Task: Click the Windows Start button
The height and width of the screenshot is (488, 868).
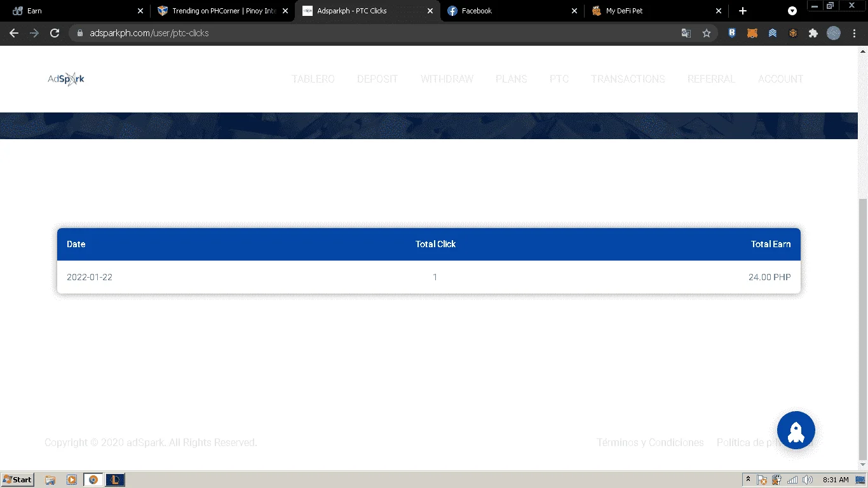Action: click(18, 480)
